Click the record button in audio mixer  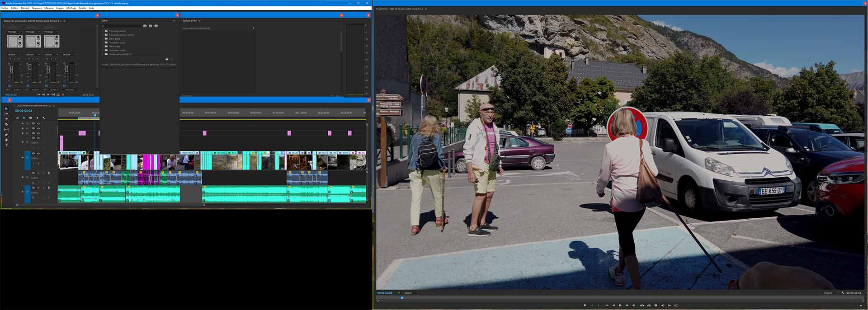tap(63, 94)
